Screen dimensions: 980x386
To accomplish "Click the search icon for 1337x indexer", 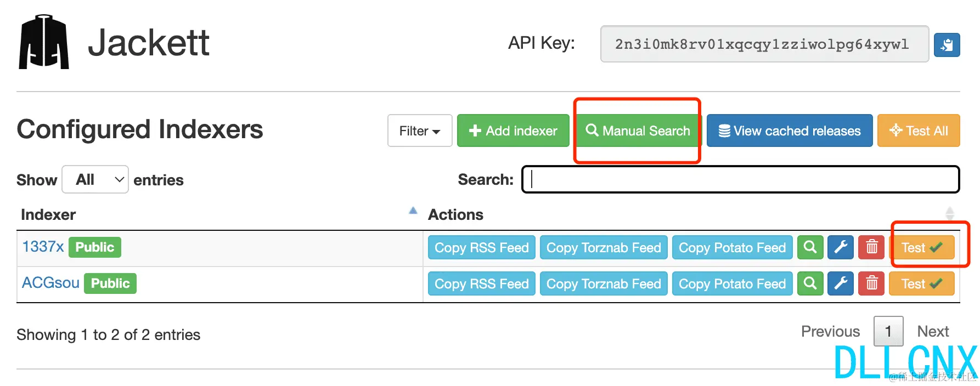I will coord(810,247).
